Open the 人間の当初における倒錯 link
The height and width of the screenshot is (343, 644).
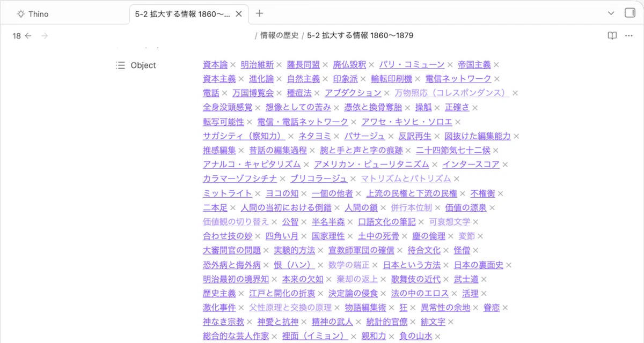pos(286,207)
